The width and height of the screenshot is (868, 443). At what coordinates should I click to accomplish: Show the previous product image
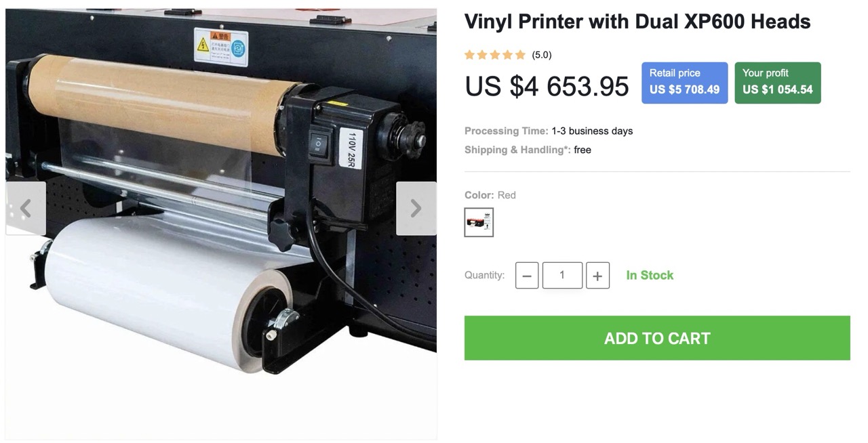26,209
